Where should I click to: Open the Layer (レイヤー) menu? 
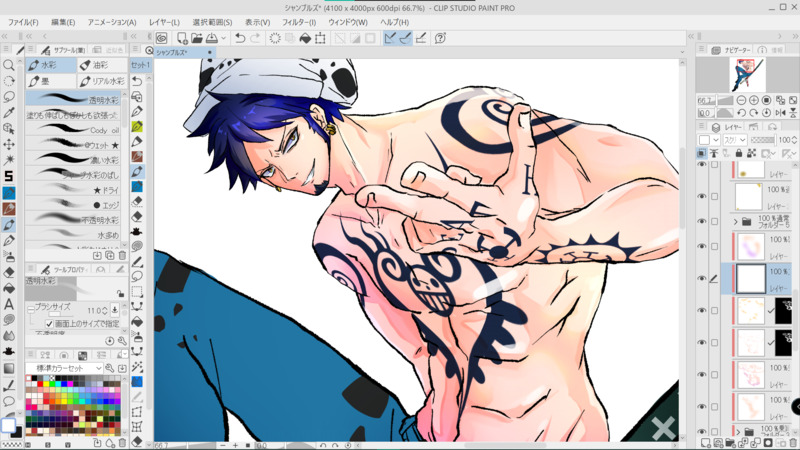164,22
